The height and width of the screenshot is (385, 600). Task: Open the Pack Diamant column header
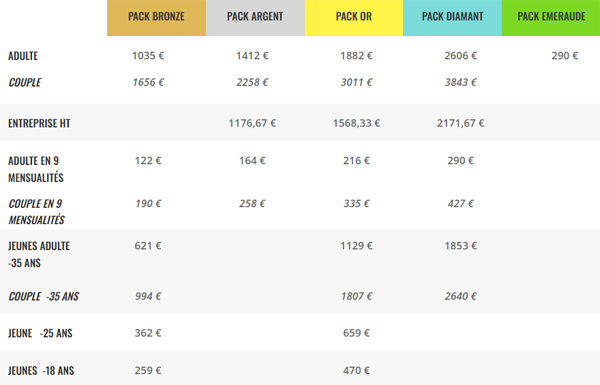[x=452, y=18]
